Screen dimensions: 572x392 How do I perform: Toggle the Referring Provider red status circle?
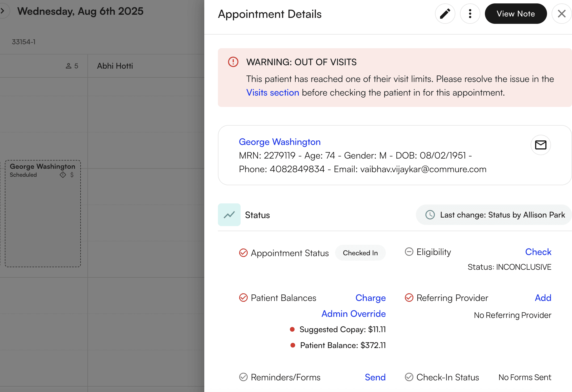(409, 298)
